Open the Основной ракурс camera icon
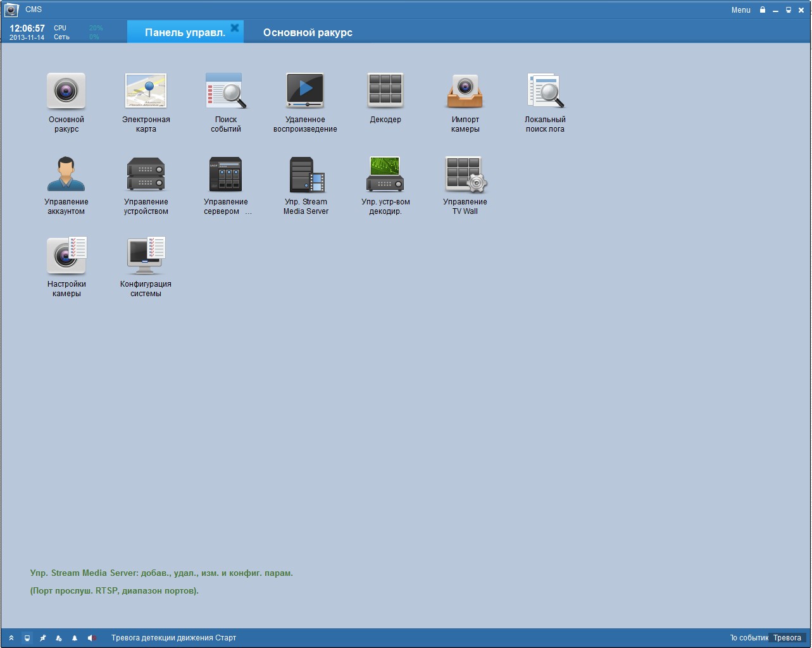Viewport: 812px width, 648px height. [x=66, y=91]
